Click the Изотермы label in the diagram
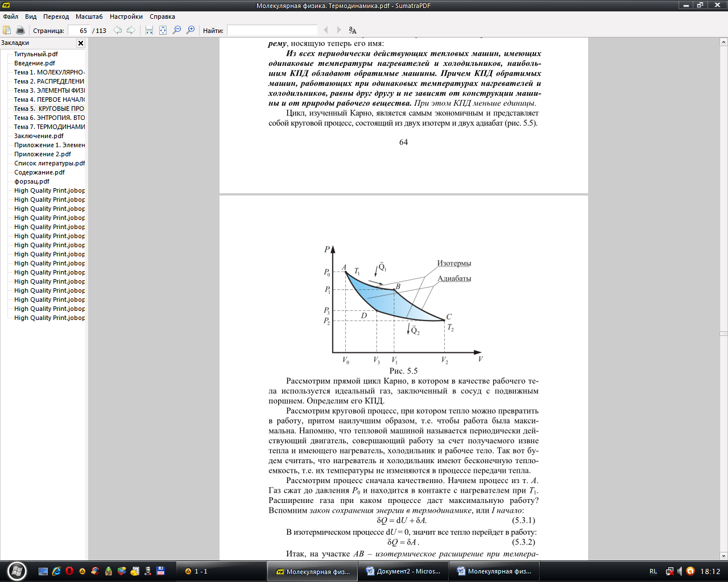Screen dimensions: 728x582 pos(454,263)
